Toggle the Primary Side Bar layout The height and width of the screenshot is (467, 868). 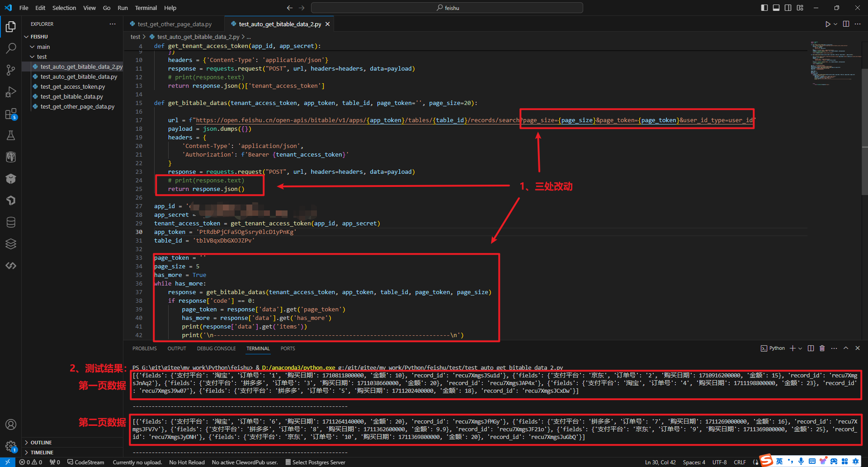pos(764,8)
